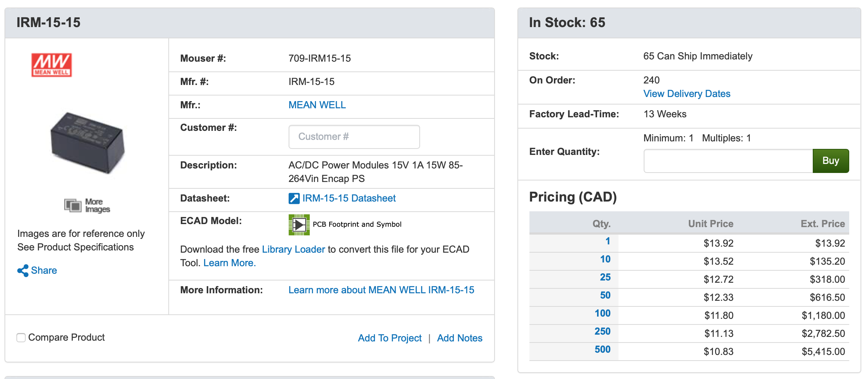Select quantity 250 price break
The image size is (868, 379).
602,332
